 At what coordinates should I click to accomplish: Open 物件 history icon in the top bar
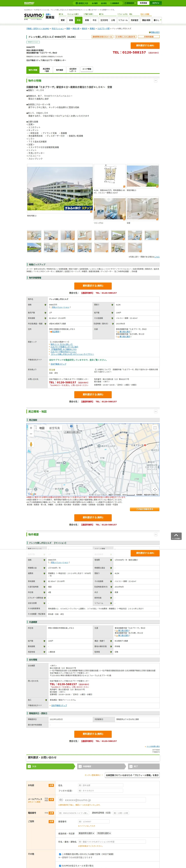click(95, 3)
